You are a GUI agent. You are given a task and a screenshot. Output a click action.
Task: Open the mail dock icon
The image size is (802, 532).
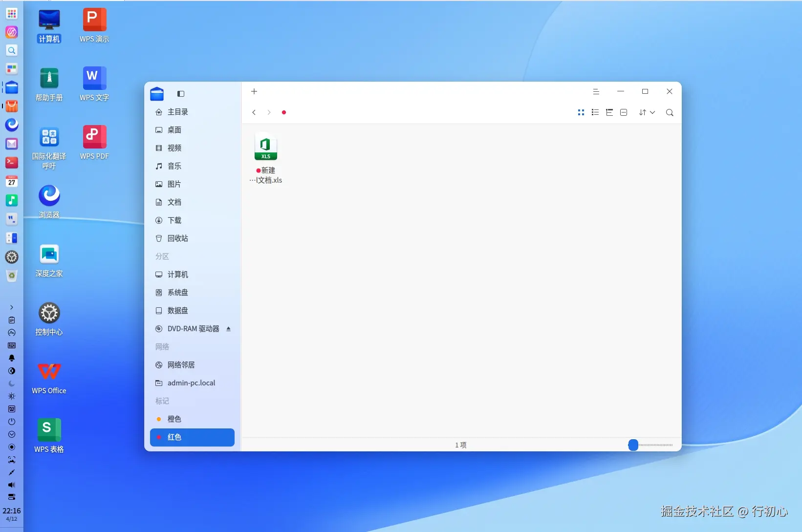(x=12, y=144)
